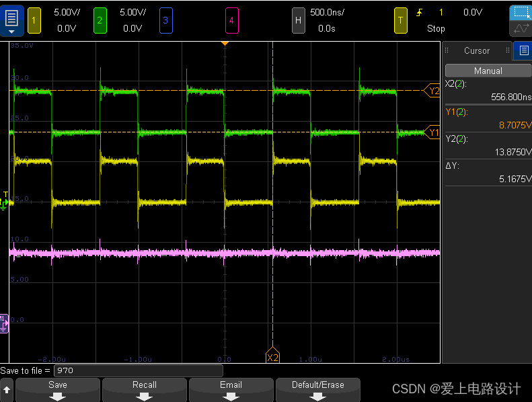Select the X2 cursor marker
This screenshot has height=402, width=532.
(272, 355)
